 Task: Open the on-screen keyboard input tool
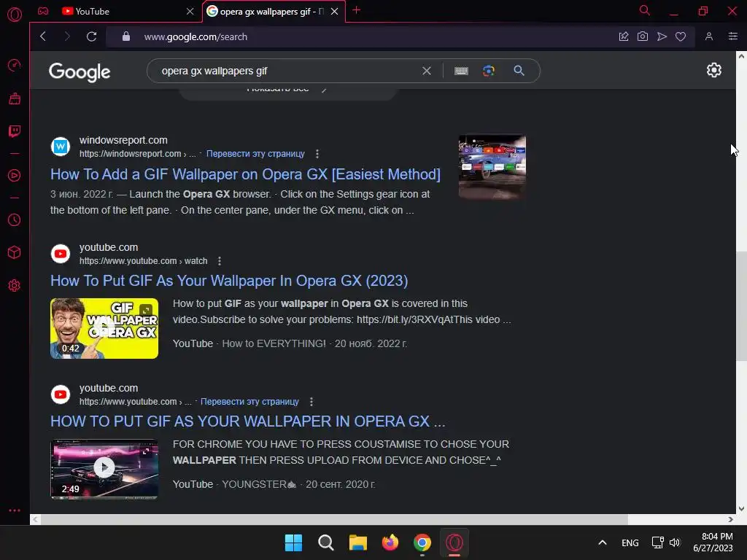461,71
